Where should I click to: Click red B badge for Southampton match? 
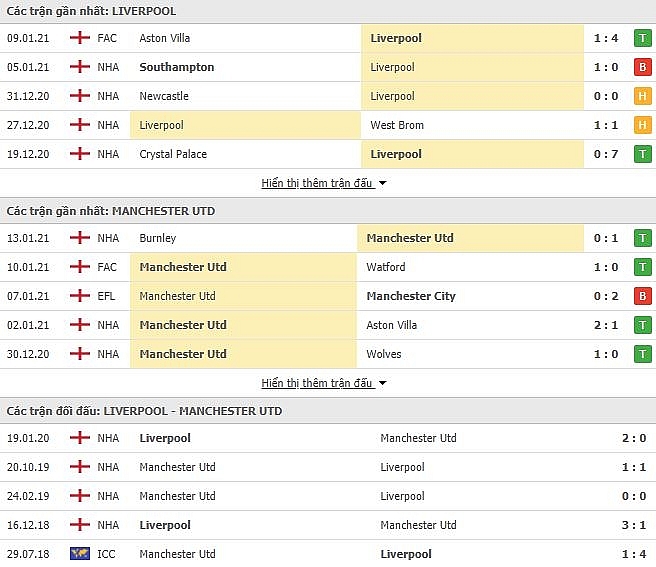pyautogui.click(x=643, y=67)
